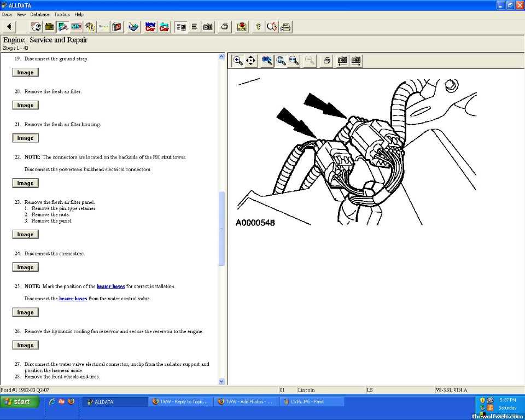Open the Toolbox menu
The image size is (525, 420).
coord(62,14)
